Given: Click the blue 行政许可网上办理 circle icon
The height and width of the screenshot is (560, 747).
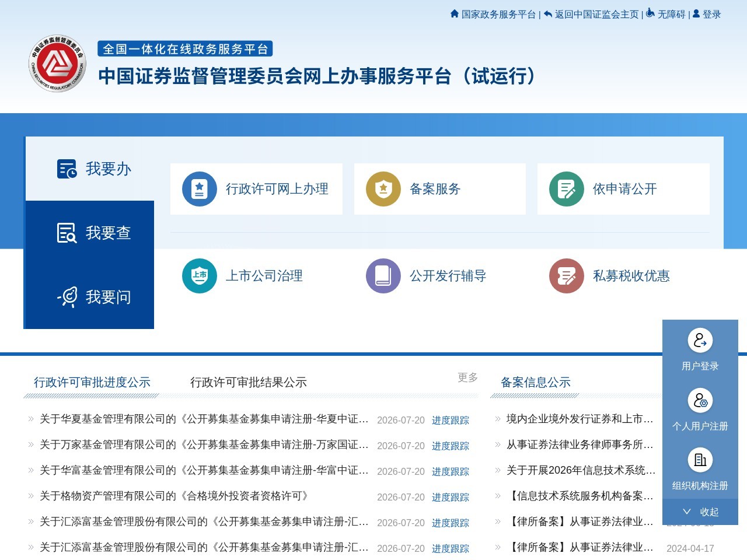Looking at the screenshot, I should point(200,189).
